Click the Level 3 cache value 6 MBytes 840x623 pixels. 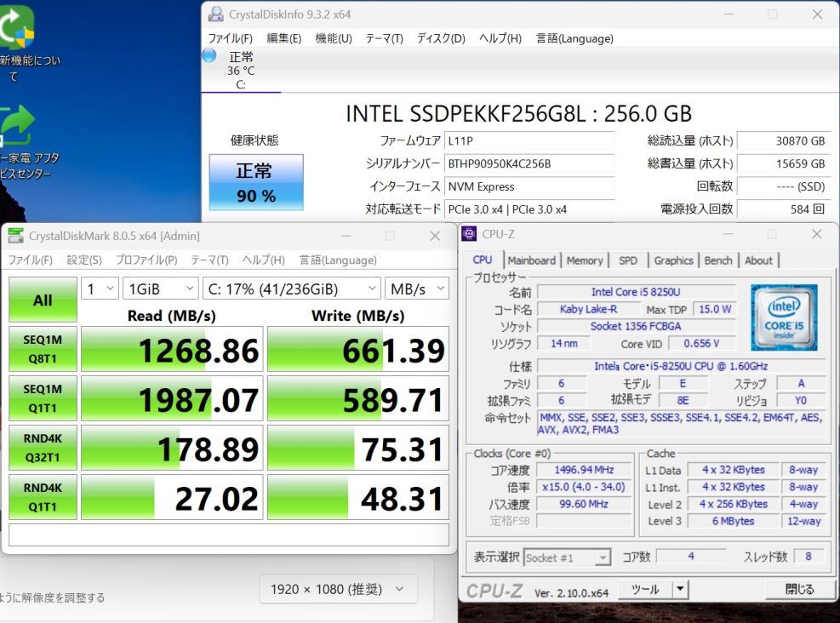click(733, 521)
